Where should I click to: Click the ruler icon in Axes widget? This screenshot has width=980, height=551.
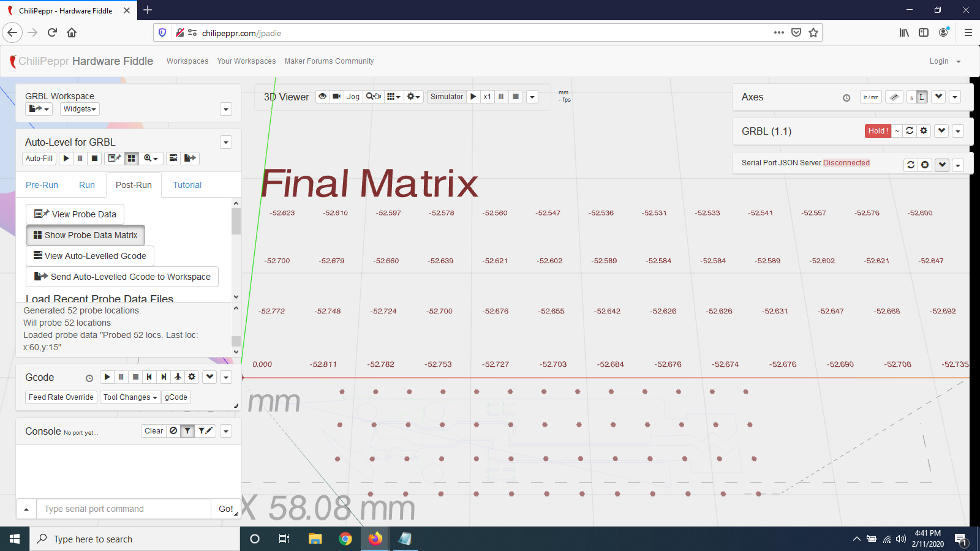coord(894,97)
